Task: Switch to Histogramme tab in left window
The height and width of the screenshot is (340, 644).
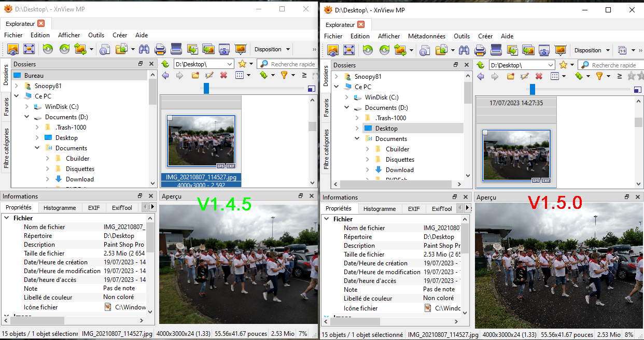Action: pos(60,208)
